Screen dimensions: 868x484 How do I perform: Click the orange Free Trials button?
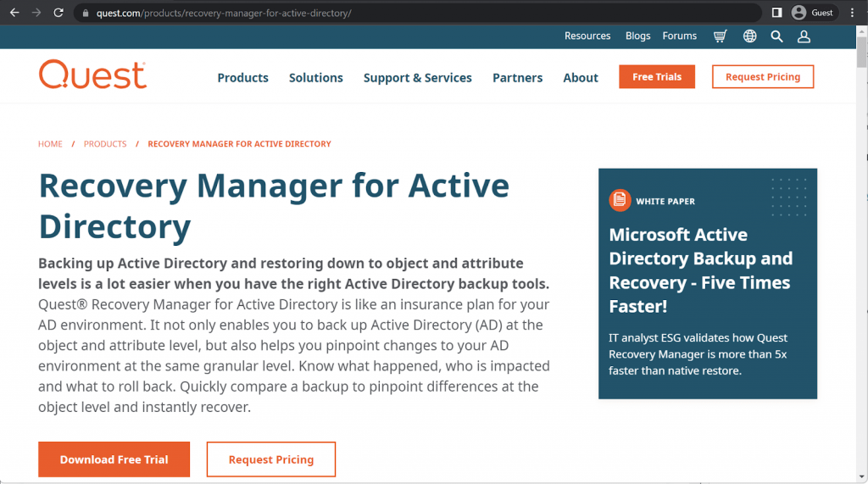(657, 77)
